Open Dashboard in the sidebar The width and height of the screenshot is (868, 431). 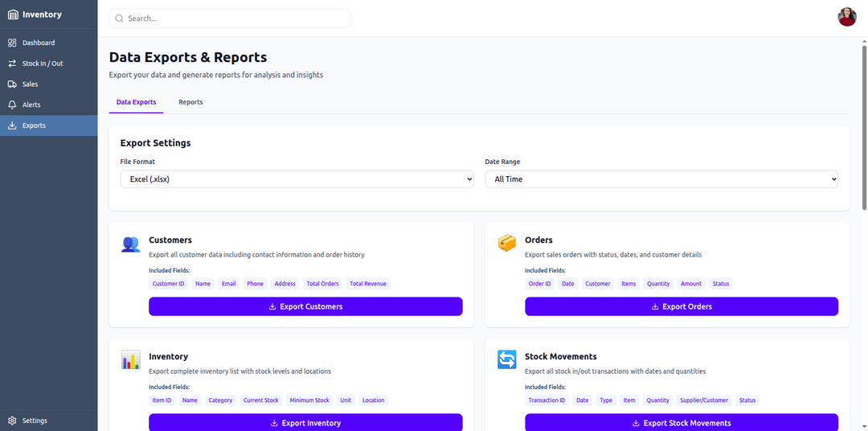tap(49, 43)
